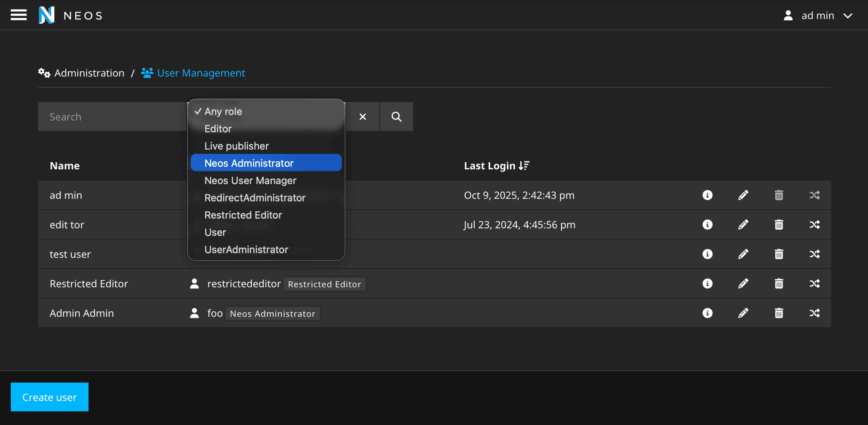Screen dimensions: 868x425
Task: View info for Admin Admin user
Action: tap(707, 313)
